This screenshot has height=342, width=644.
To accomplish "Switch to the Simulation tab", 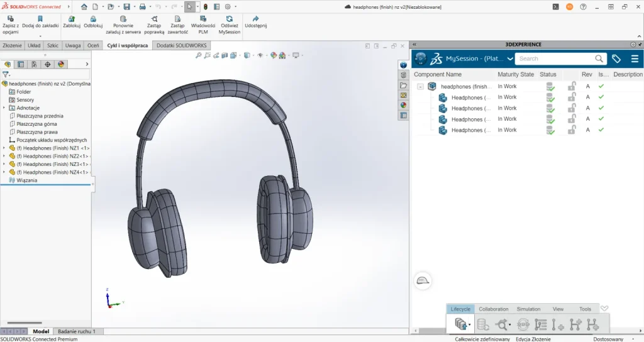I will click(528, 309).
